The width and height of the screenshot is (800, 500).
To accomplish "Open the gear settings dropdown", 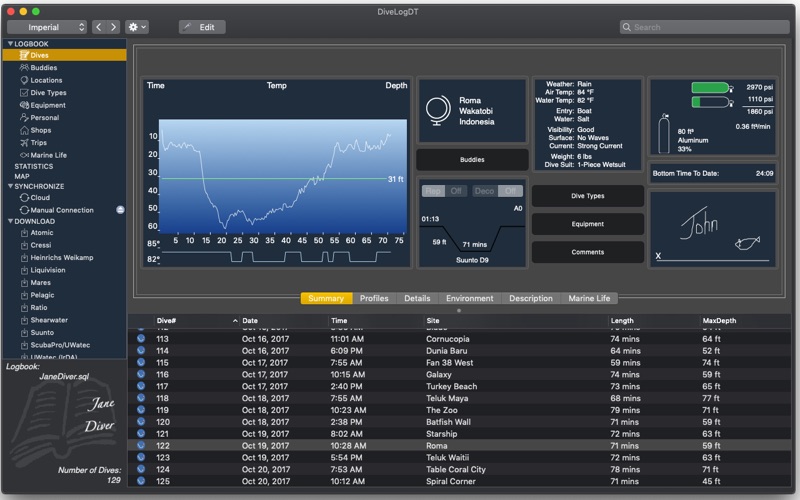I will 137,27.
